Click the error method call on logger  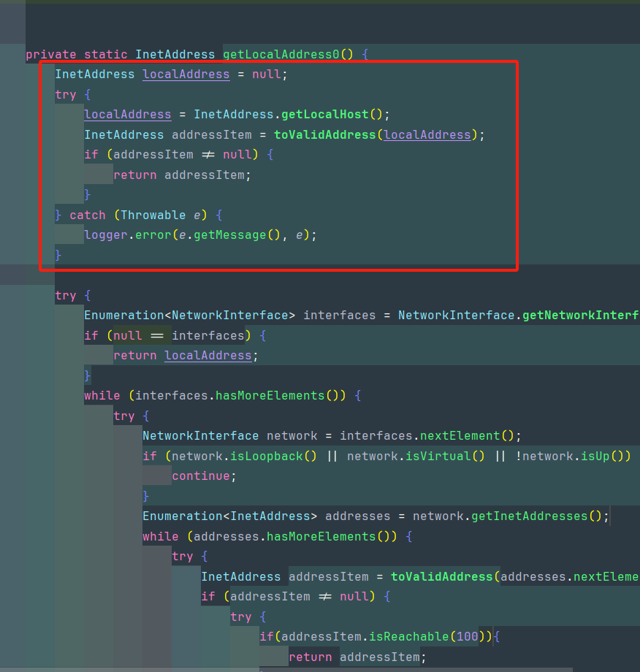pos(153,235)
